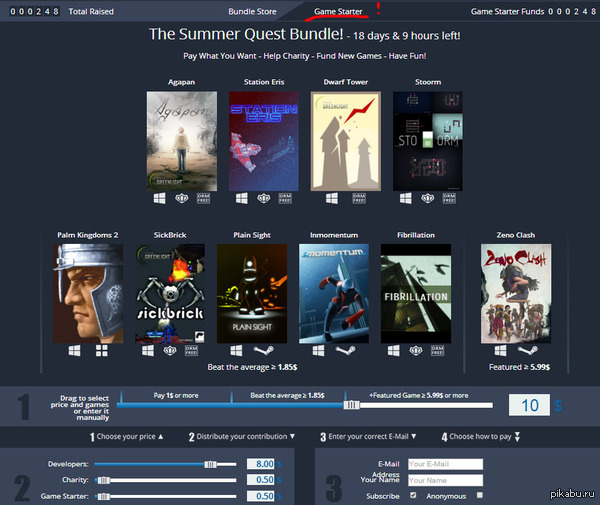Screen dimensions: 600x505
Task: Click the Your E-Mail input field
Action: (x=445, y=464)
